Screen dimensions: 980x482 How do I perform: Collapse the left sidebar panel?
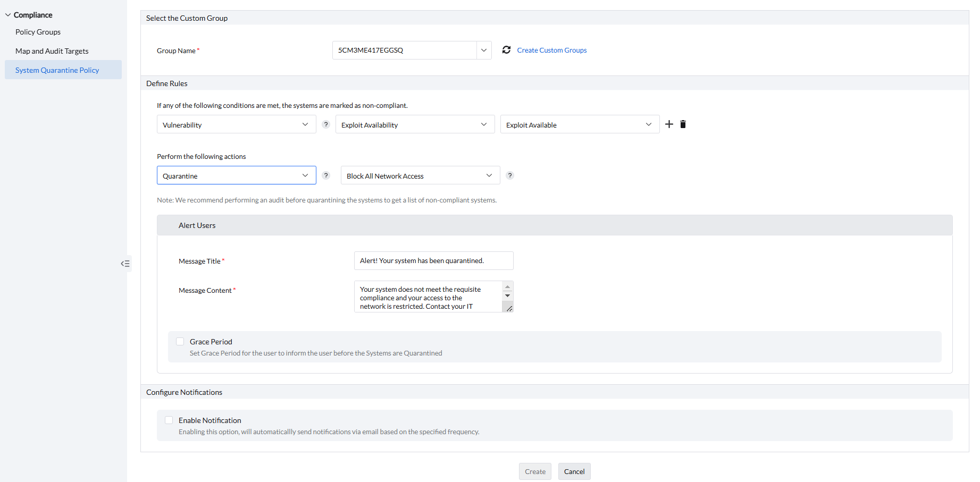coord(125,264)
